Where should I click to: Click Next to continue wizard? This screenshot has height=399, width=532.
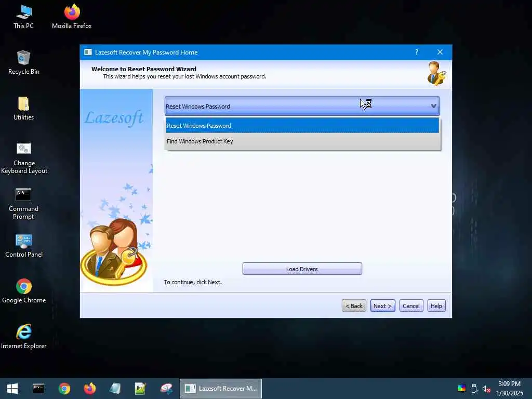click(382, 305)
